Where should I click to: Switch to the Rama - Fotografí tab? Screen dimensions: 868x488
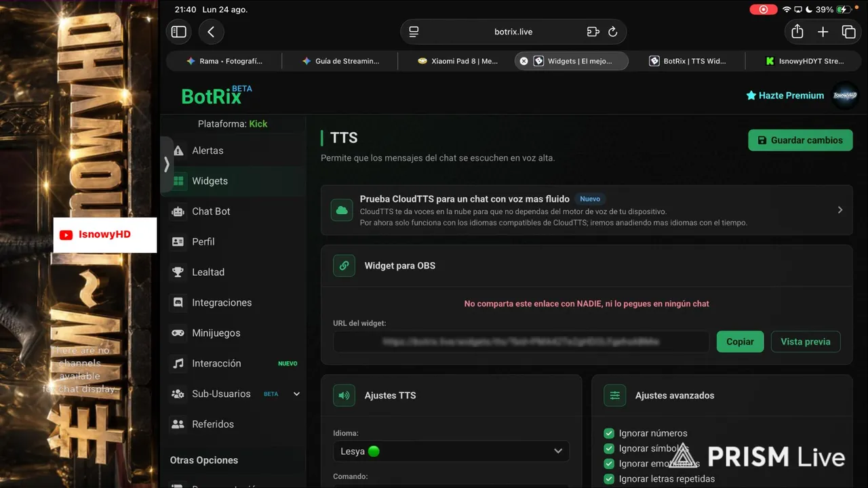click(x=224, y=61)
